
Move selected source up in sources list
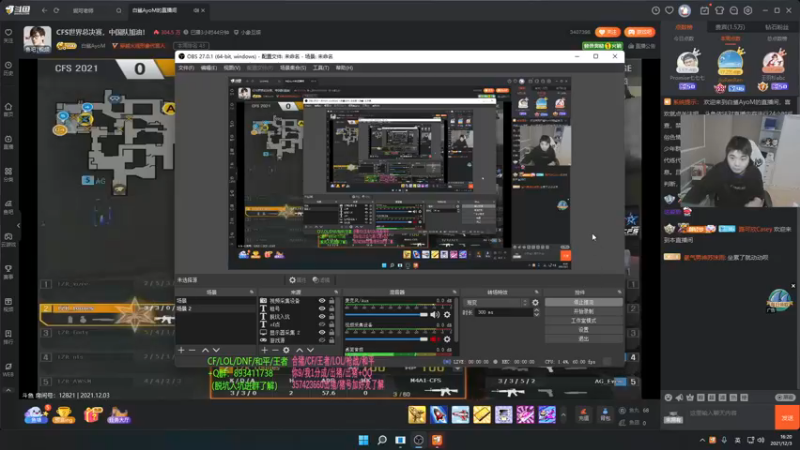[x=299, y=350]
